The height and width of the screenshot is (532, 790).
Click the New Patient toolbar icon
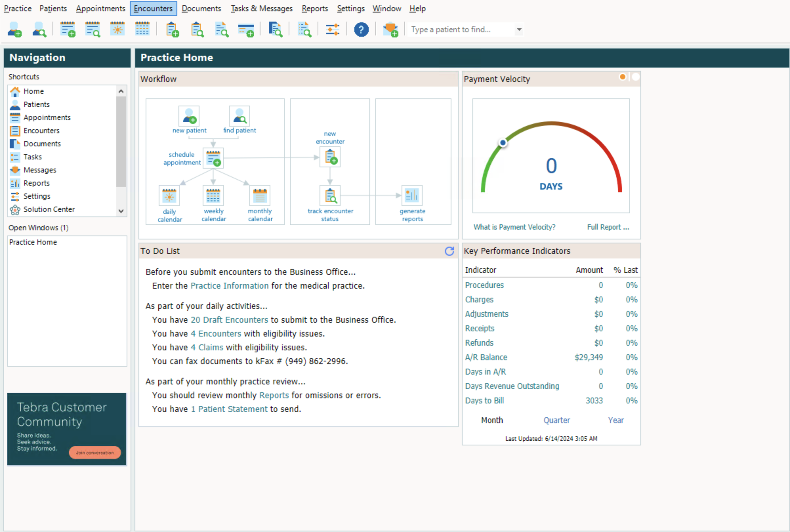coord(14,30)
